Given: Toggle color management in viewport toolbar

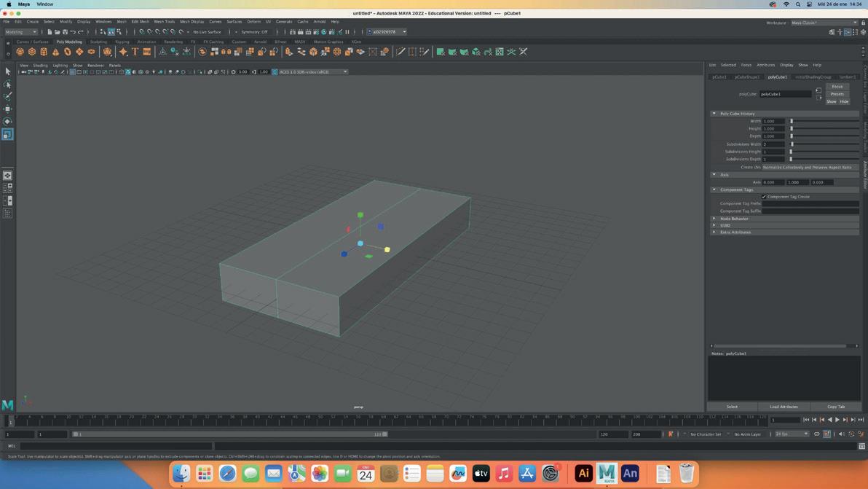Looking at the screenshot, I should click(x=275, y=72).
